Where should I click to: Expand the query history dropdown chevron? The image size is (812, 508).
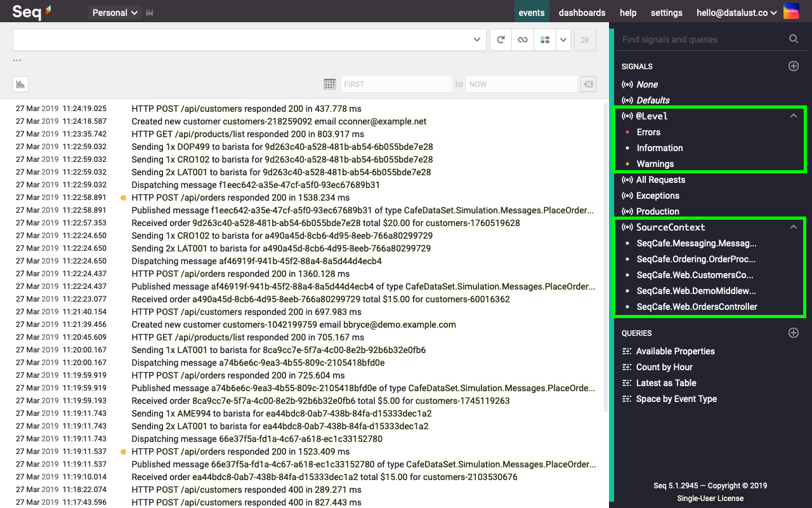(478, 39)
